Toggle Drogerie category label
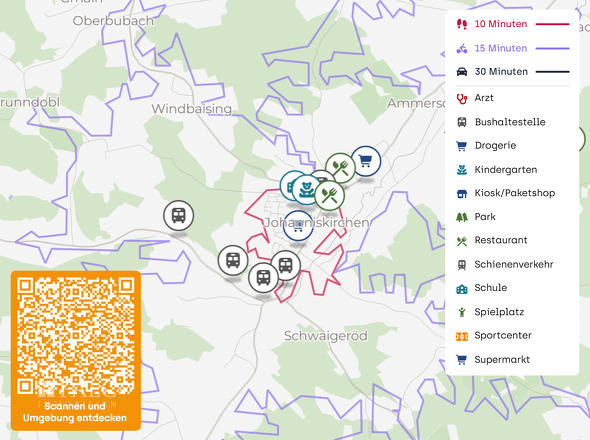The width and height of the screenshot is (590, 440). [495, 146]
